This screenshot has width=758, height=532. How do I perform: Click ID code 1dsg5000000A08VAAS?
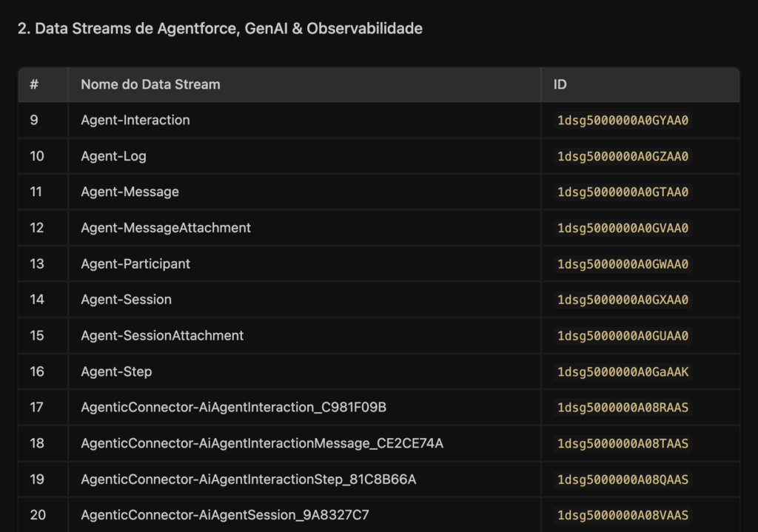[623, 516]
